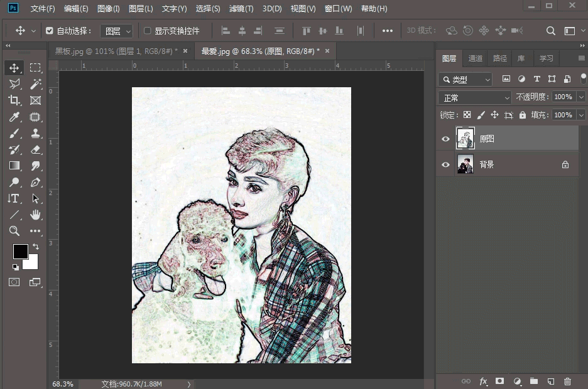
Task: Hide the 原图 layer using its eye icon
Action: (x=446, y=139)
